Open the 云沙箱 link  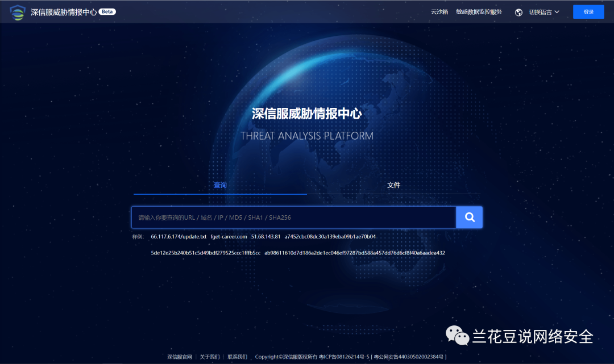tap(439, 12)
